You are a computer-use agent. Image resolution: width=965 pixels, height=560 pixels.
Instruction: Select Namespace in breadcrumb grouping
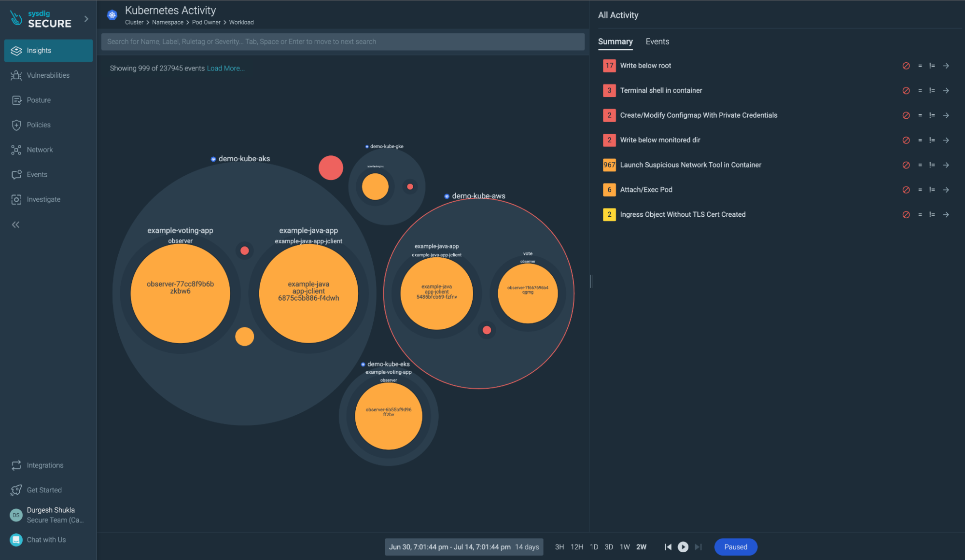pyautogui.click(x=168, y=22)
